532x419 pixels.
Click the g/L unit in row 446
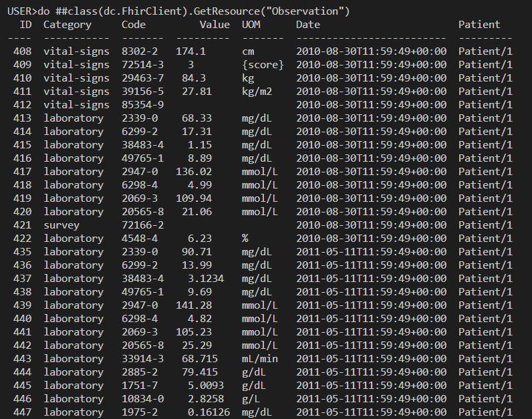pyautogui.click(x=251, y=399)
